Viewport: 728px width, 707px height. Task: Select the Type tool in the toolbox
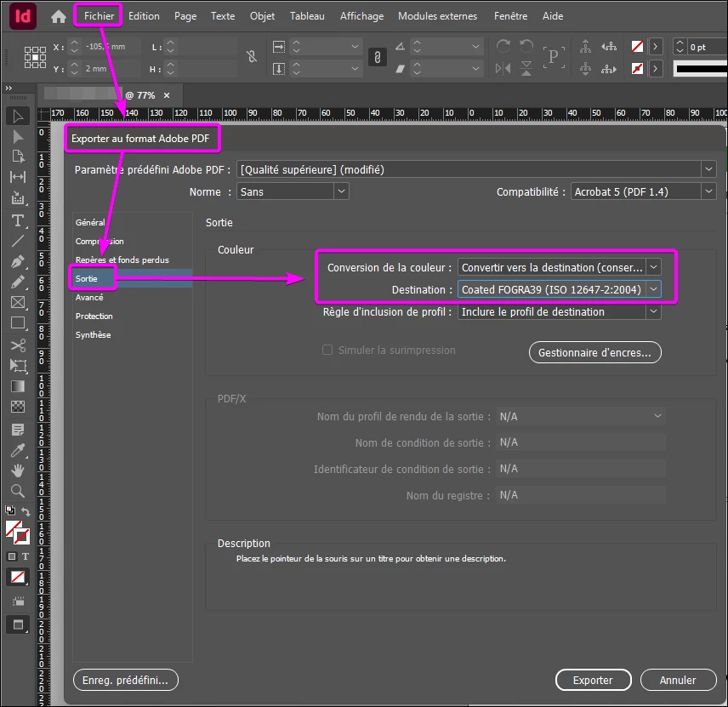[x=18, y=220]
